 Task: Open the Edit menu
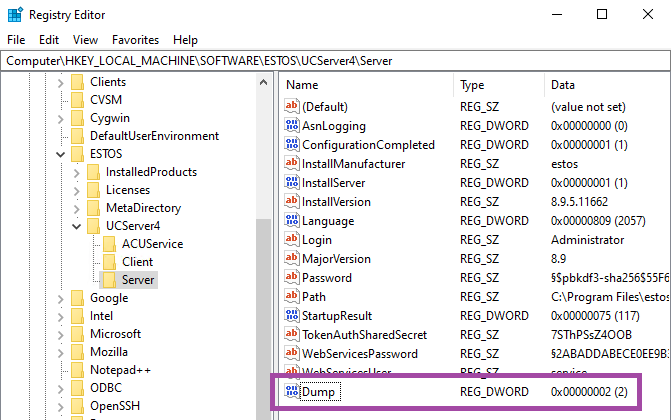[x=49, y=40]
